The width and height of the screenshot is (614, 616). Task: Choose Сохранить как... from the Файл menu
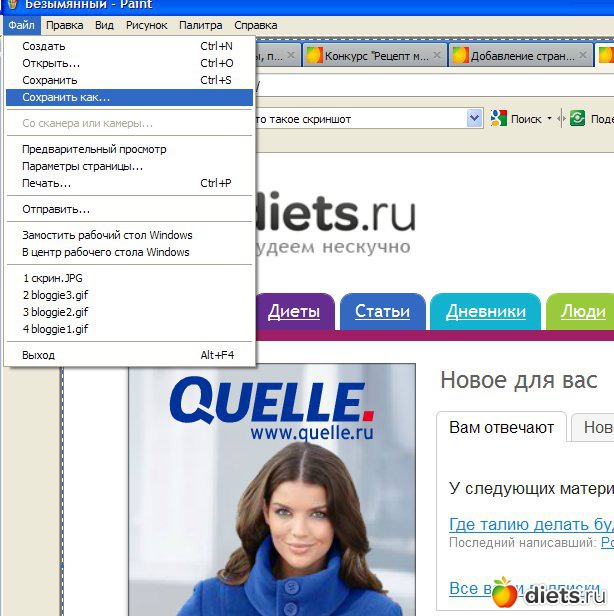click(66, 97)
